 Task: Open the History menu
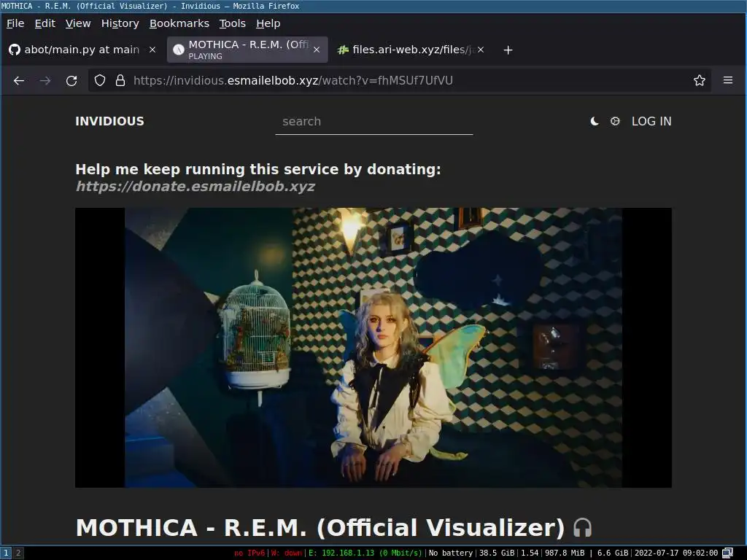[120, 23]
